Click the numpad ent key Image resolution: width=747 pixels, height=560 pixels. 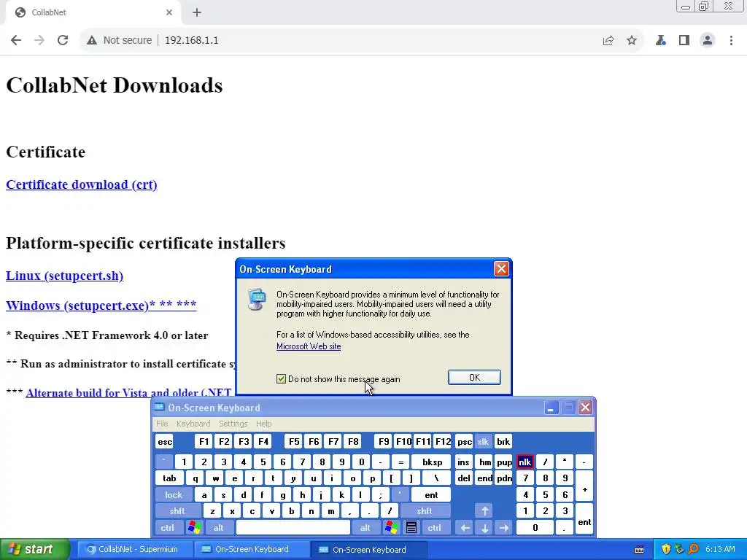[x=584, y=519]
